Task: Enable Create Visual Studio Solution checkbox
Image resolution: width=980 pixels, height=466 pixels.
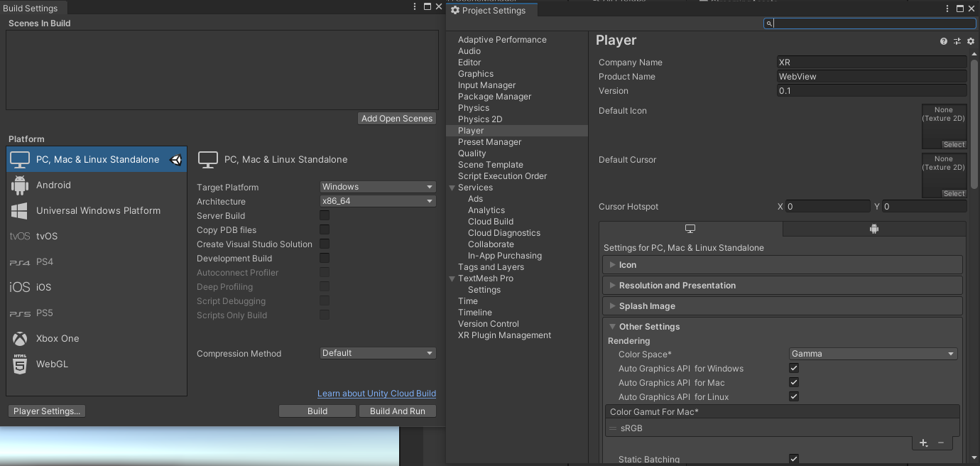Action: (325, 244)
